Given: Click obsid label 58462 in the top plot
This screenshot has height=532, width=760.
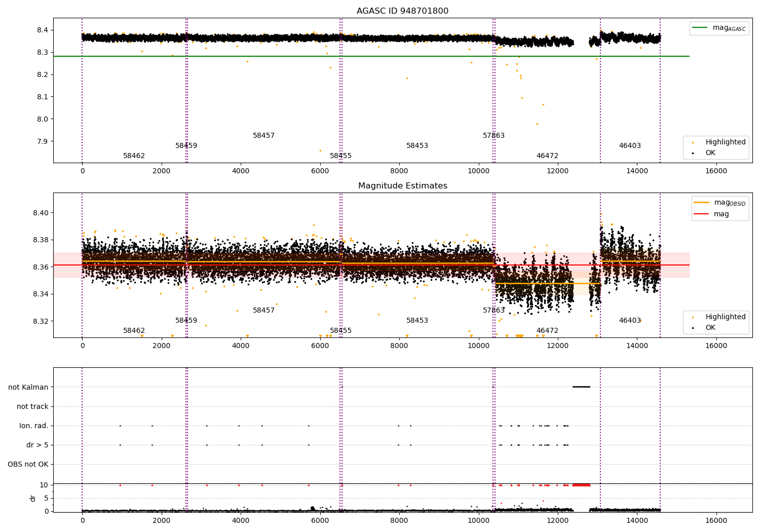Looking at the screenshot, I should coord(134,156).
